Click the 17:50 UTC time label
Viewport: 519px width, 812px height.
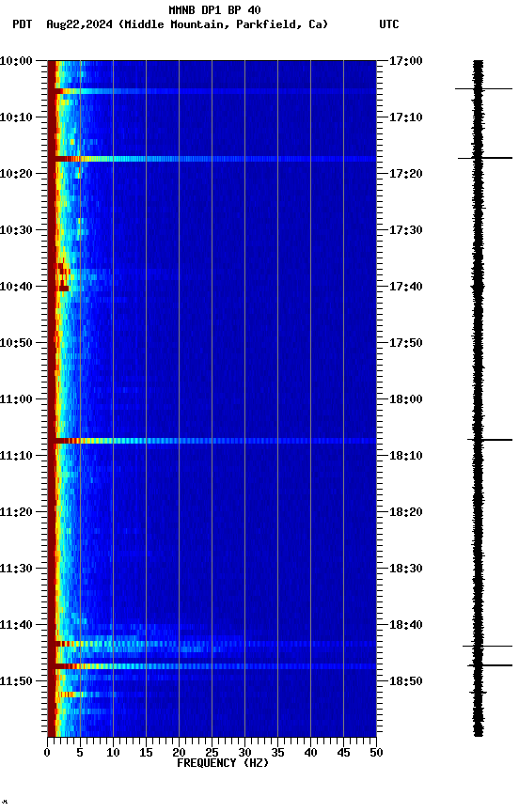point(406,343)
